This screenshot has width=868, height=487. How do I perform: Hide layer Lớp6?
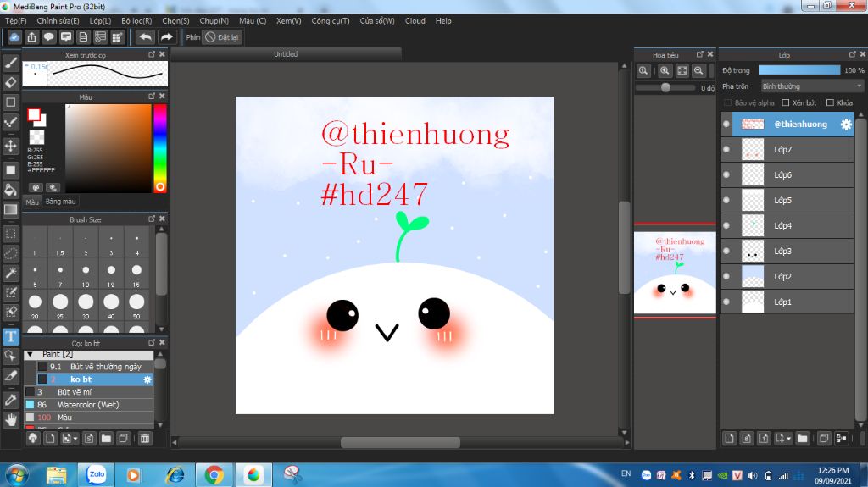pyautogui.click(x=726, y=174)
